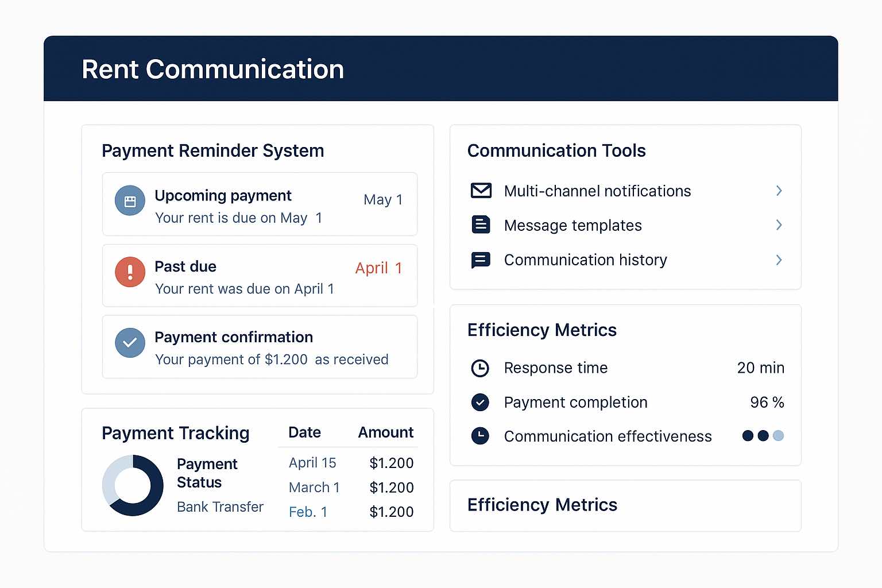
Task: Expand Message templates with its chevron
Action: [x=779, y=225]
